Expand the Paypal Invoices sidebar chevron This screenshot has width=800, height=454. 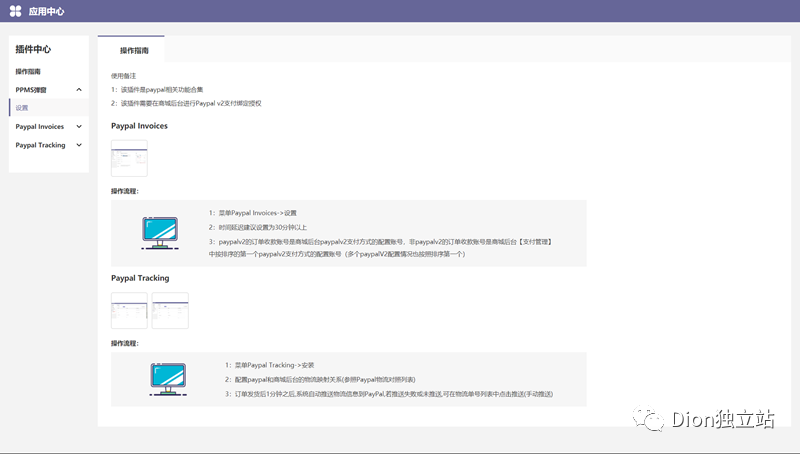tap(79, 127)
